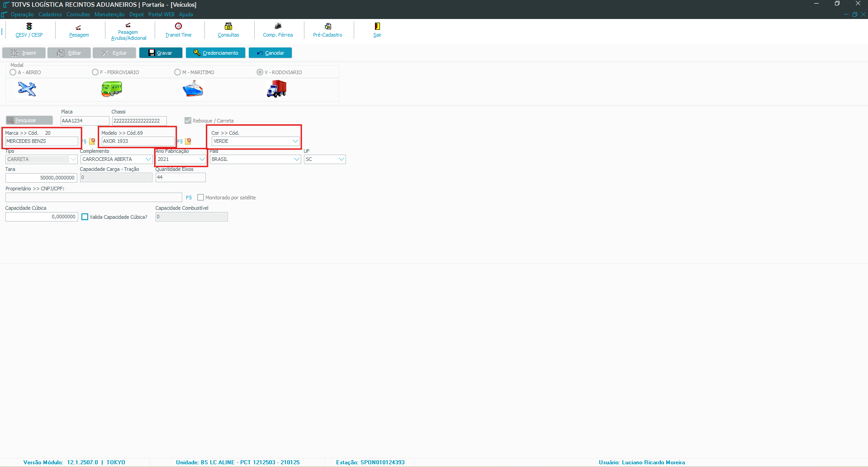This screenshot has height=467, width=868.
Task: Open the Consultas menu in menu bar
Action: coord(78,14)
